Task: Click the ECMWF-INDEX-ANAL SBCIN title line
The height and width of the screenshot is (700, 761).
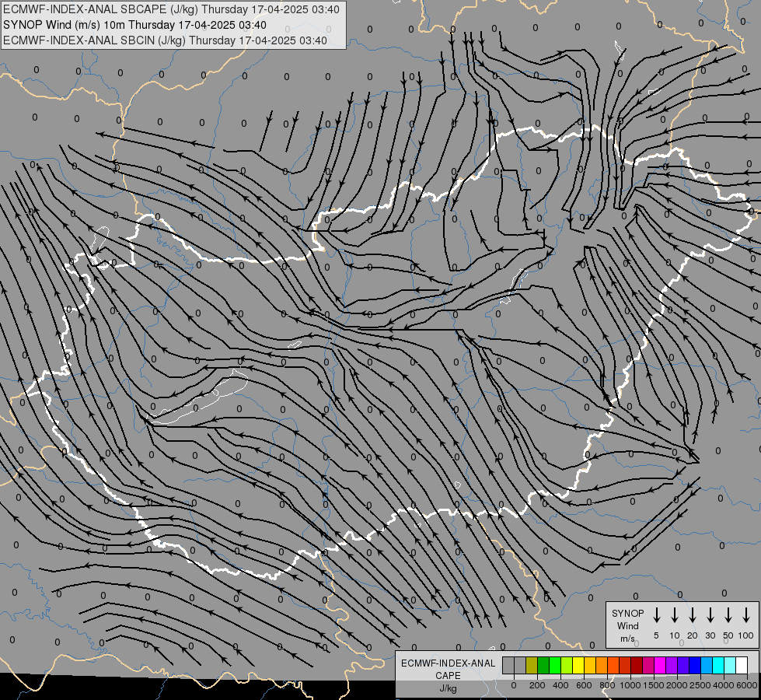Action: pyautogui.click(x=165, y=40)
